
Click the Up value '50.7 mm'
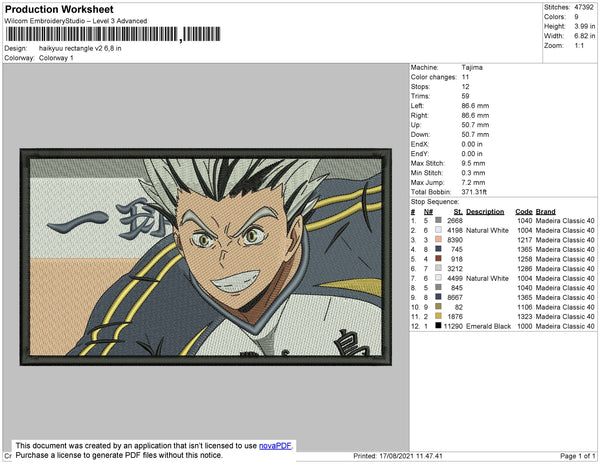pyautogui.click(x=475, y=125)
